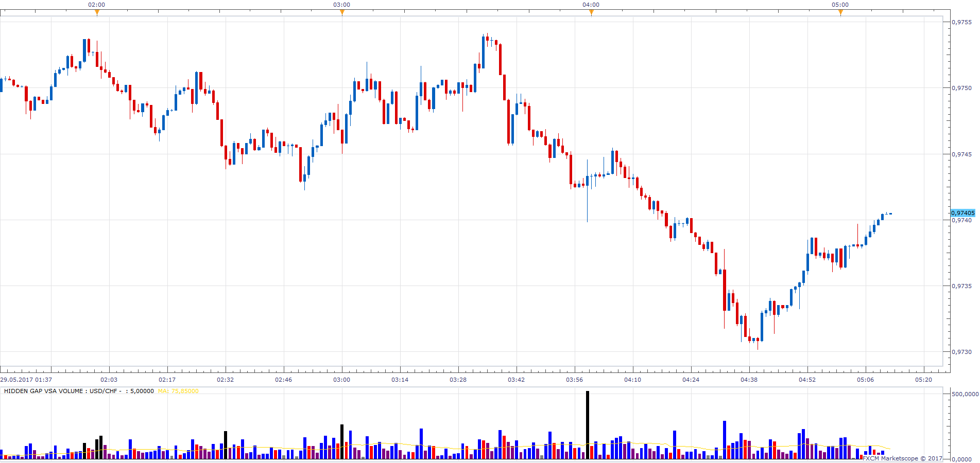Click the 03:14 time axis label
The width and height of the screenshot is (980, 463).
tap(400, 380)
